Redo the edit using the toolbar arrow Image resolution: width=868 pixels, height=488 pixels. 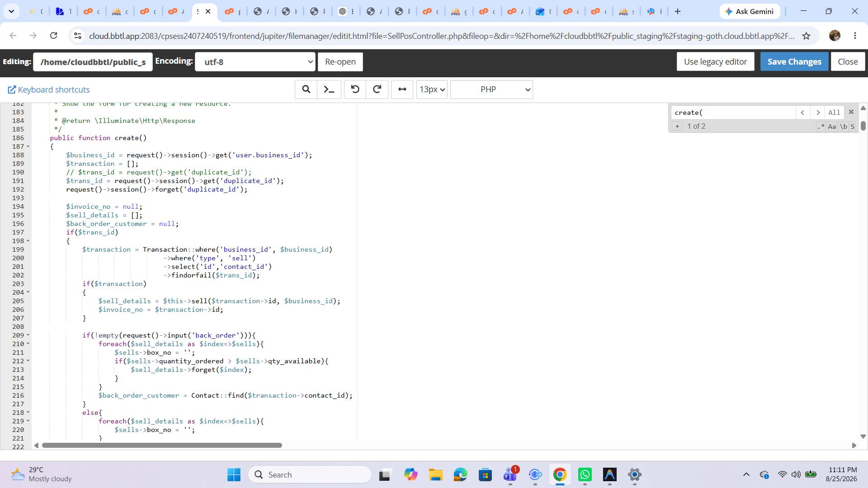377,89
